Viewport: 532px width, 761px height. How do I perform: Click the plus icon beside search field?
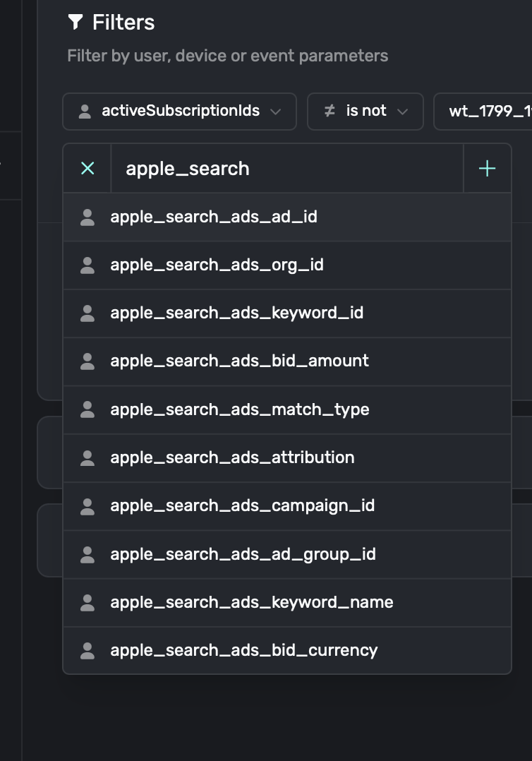487,169
